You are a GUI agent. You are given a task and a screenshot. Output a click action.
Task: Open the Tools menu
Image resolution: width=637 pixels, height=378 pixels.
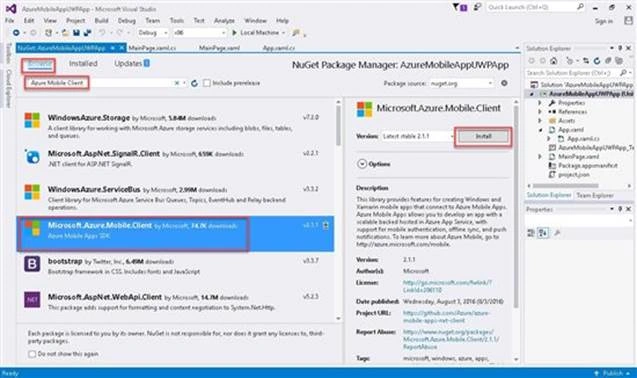tap(177, 20)
